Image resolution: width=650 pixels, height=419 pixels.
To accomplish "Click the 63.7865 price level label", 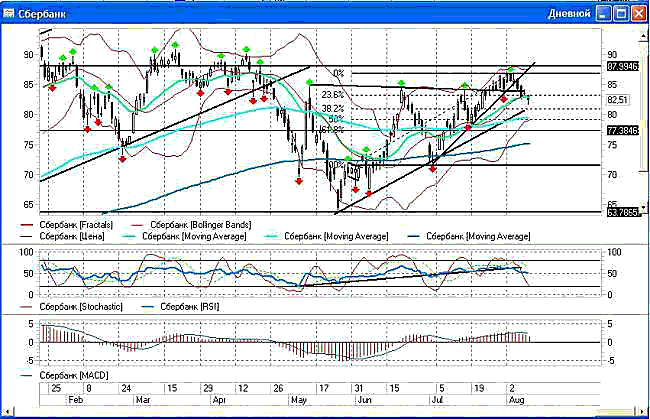I will click(x=623, y=213).
